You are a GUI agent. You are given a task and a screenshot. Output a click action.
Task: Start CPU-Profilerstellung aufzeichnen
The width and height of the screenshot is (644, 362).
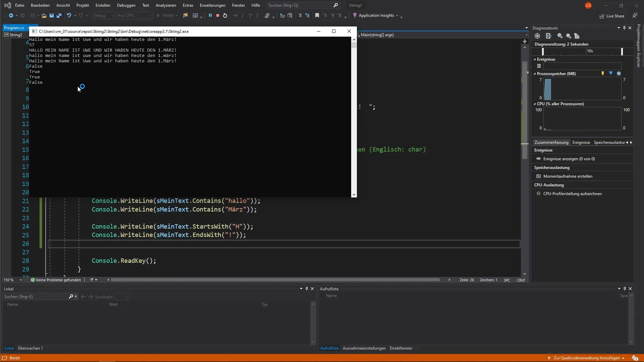click(572, 194)
